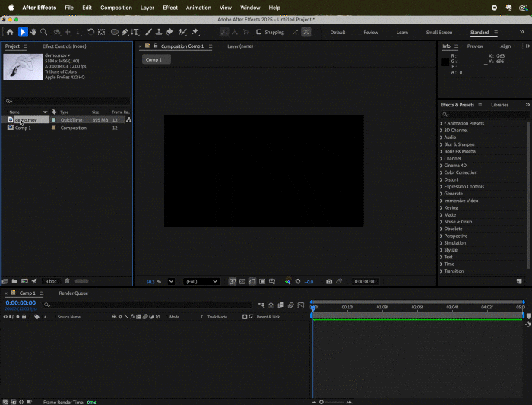Take a snapshot with camera icon
This screenshot has height=405, width=532.
(x=329, y=281)
